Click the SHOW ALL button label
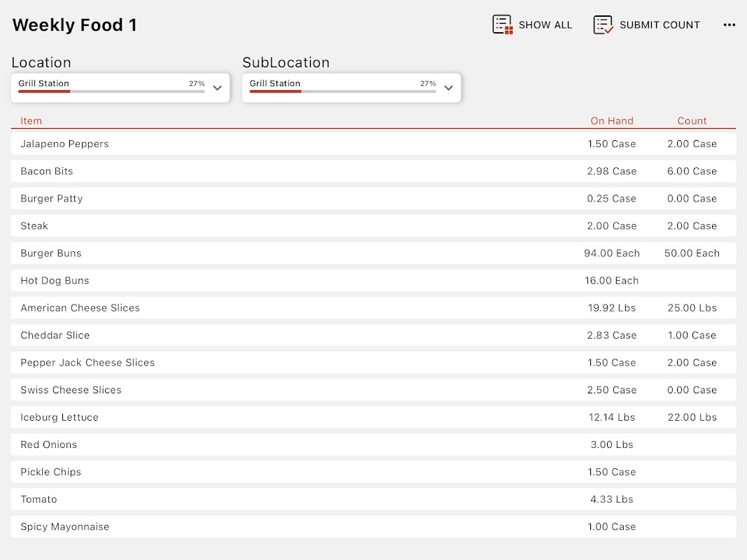Image resolution: width=747 pixels, height=560 pixels. tap(545, 24)
